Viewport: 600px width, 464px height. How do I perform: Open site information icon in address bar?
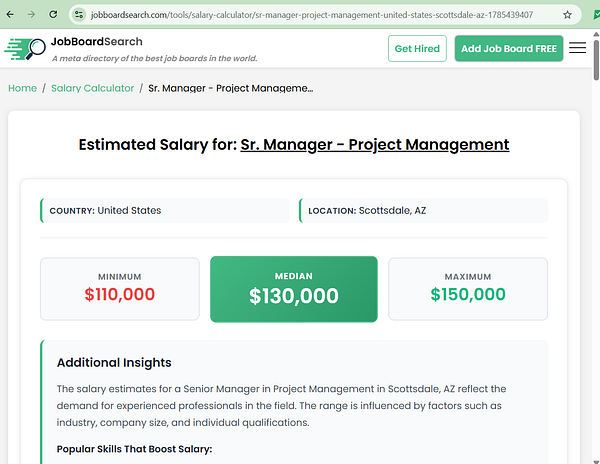(x=79, y=15)
